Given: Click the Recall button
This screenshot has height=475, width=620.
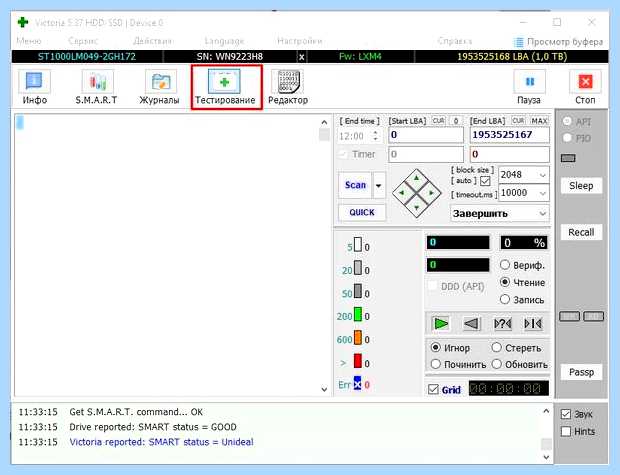Looking at the screenshot, I should click(581, 232).
